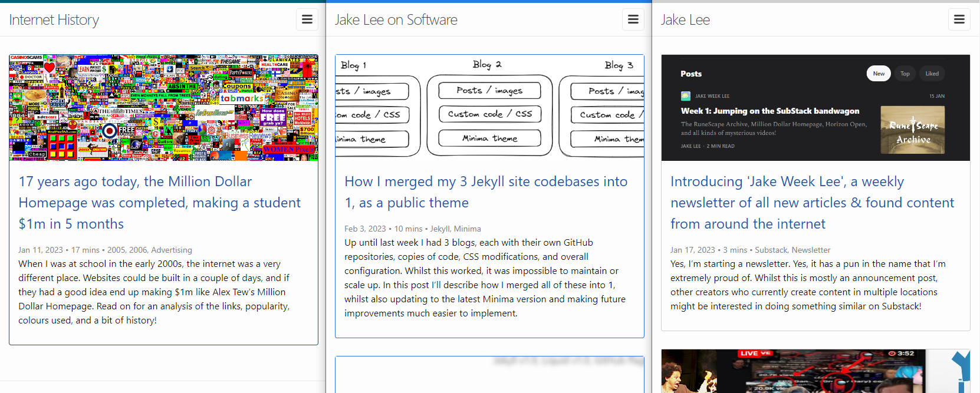
Task: Go to Jake Lee site title
Action: point(685,20)
